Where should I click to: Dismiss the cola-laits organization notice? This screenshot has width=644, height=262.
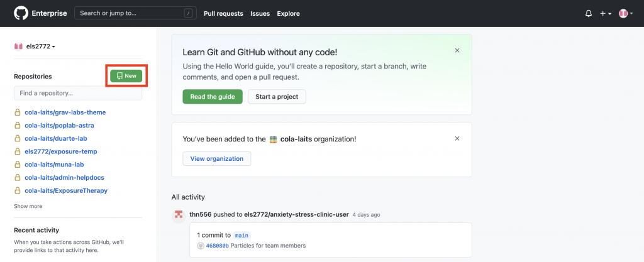pos(457,139)
